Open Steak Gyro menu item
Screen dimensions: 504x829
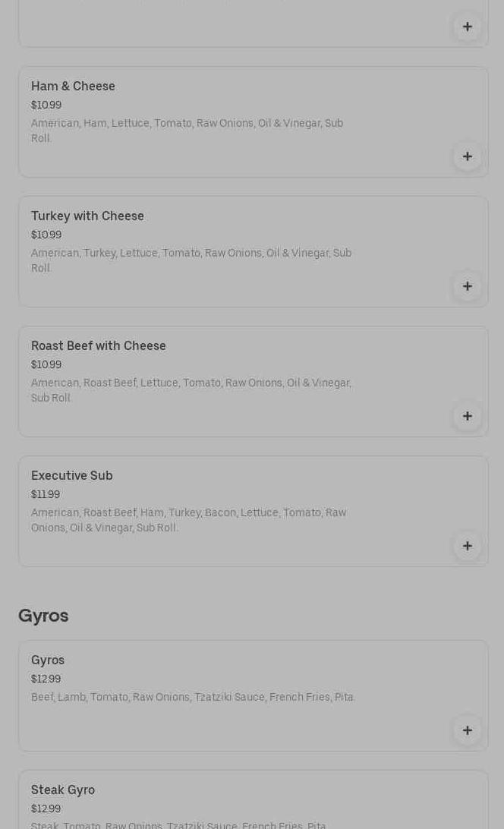[63, 790]
